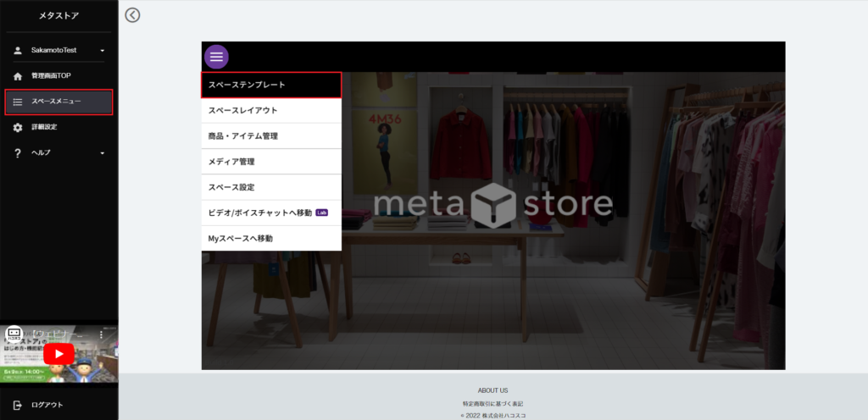
Task: Click the list icon next to スペースメニュー
Action: (x=18, y=102)
